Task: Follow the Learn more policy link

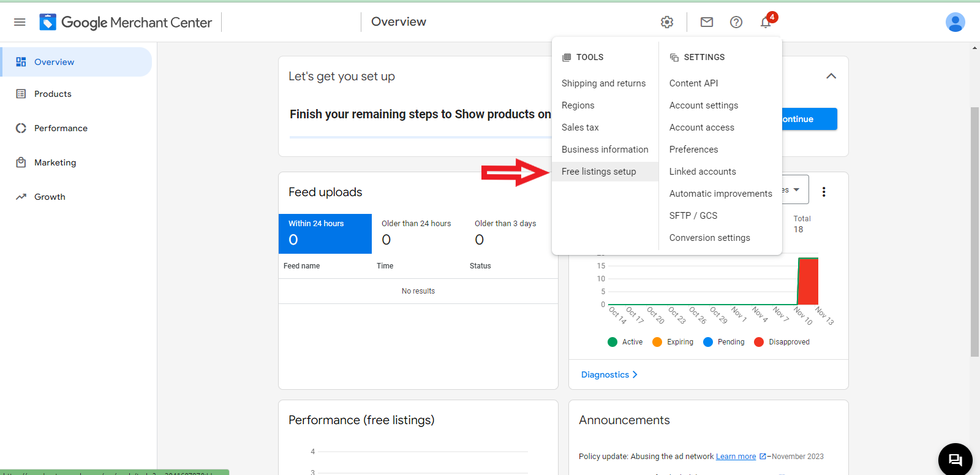Action: (x=736, y=457)
